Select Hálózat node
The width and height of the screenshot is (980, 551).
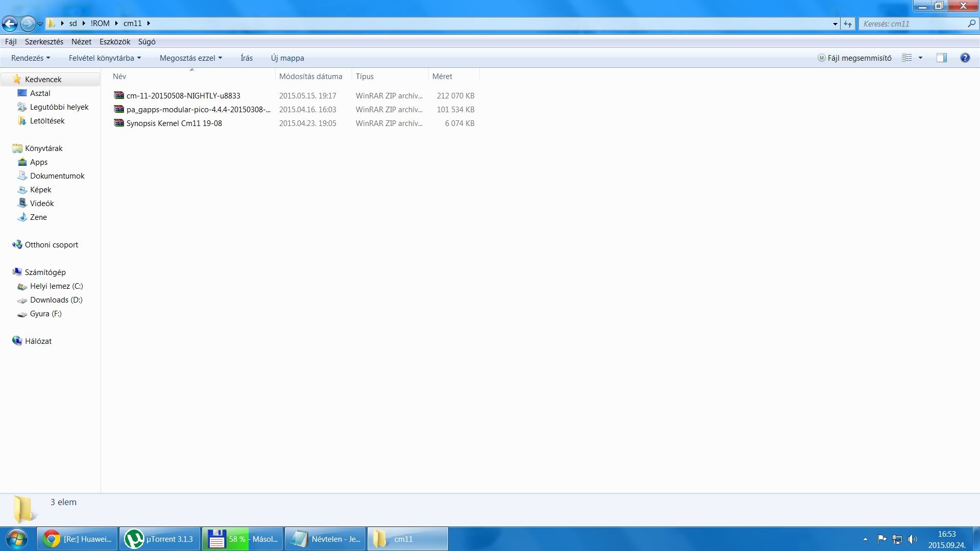click(38, 341)
